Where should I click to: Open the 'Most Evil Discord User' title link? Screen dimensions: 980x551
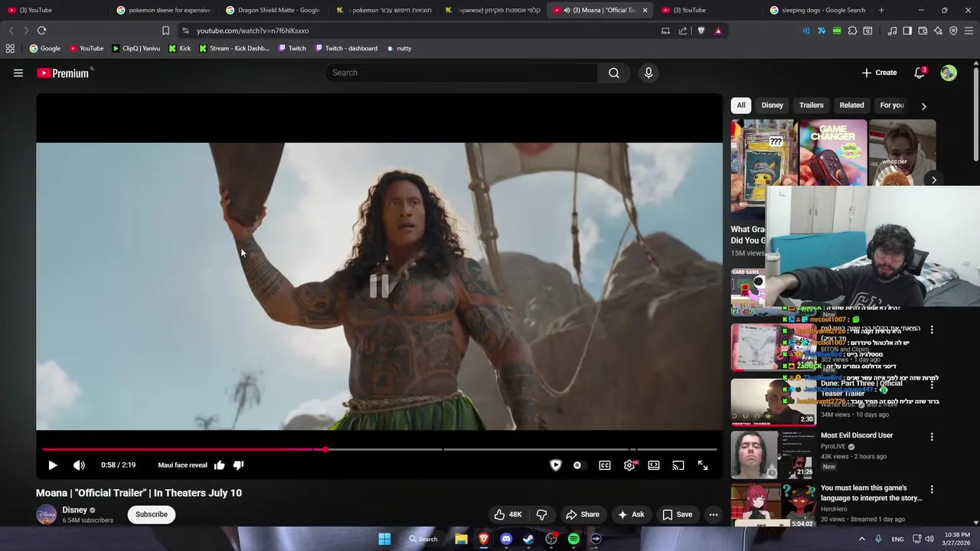point(857,435)
